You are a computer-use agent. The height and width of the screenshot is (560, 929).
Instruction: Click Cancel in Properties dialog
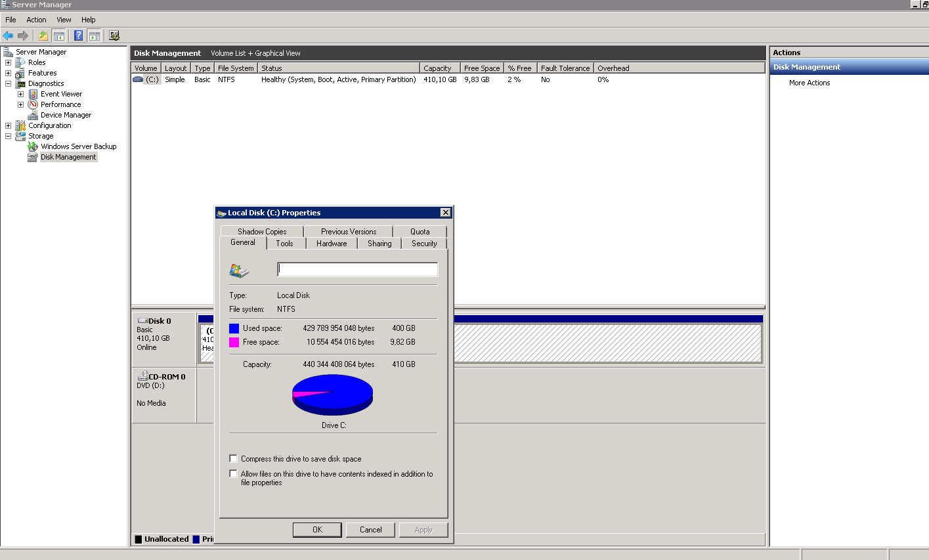370,530
